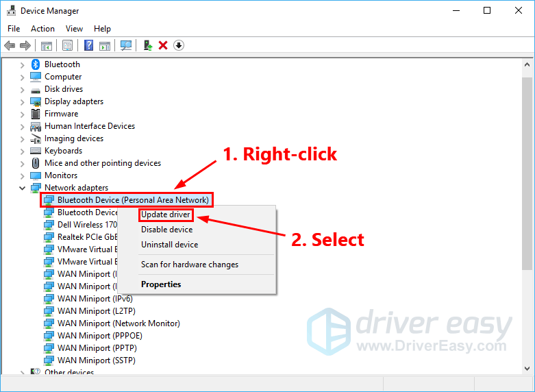Open the Action menu
Viewport: 535px width, 392px height.
[42, 29]
